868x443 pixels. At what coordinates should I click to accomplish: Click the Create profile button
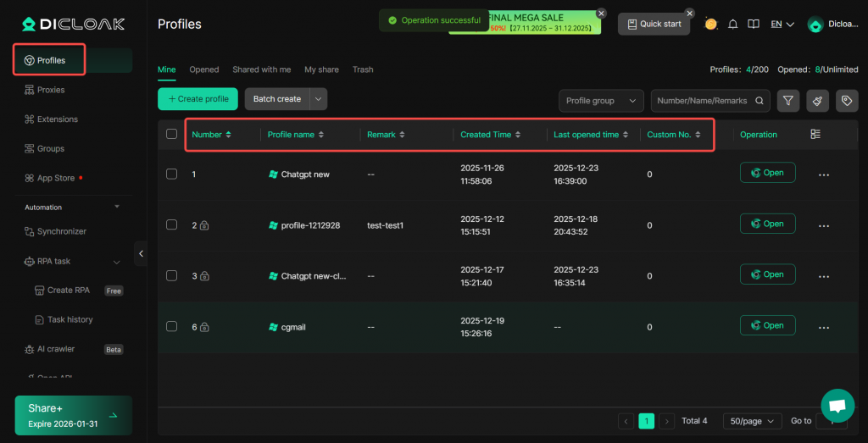coord(198,99)
